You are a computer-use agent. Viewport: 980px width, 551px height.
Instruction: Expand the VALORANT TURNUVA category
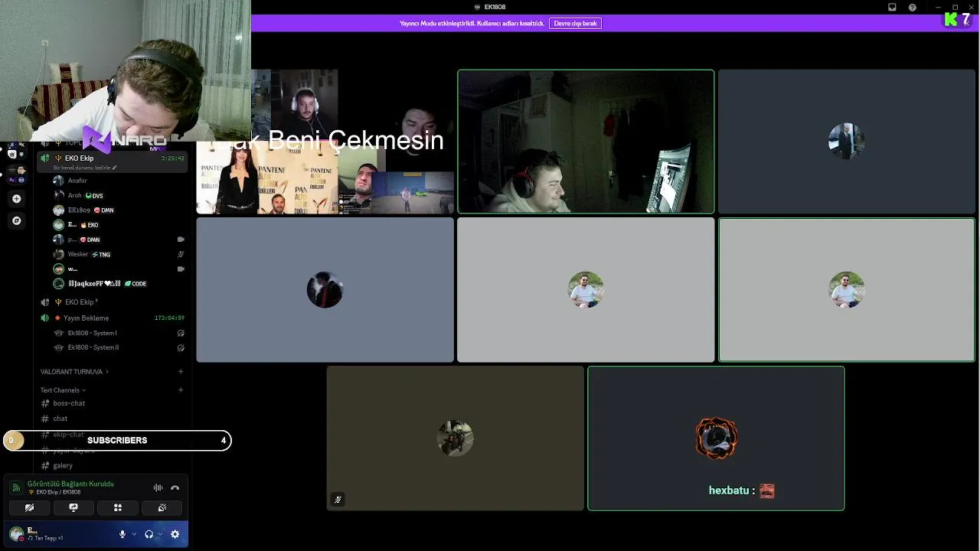[74, 372]
